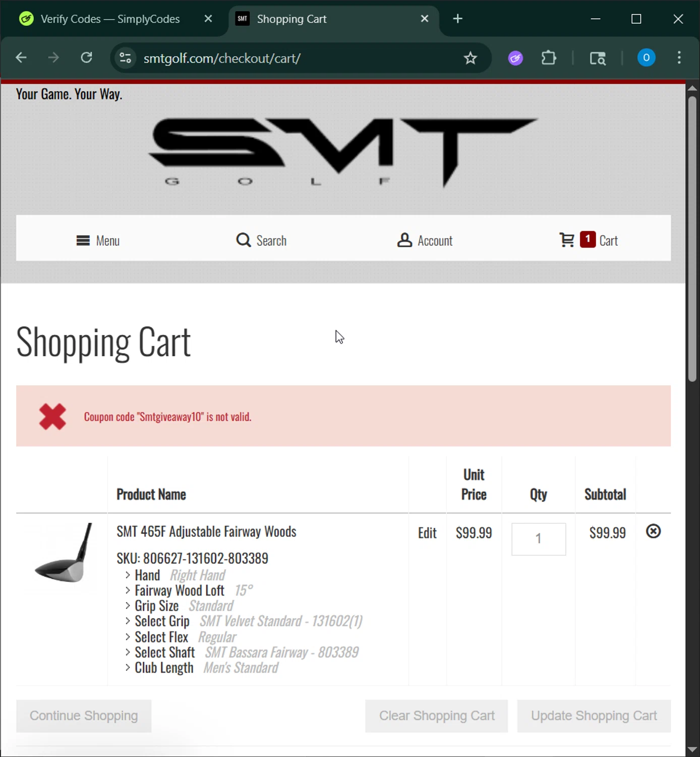Open the Chrome three-dot menu
Image resolution: width=700 pixels, height=757 pixels.
coord(679,58)
